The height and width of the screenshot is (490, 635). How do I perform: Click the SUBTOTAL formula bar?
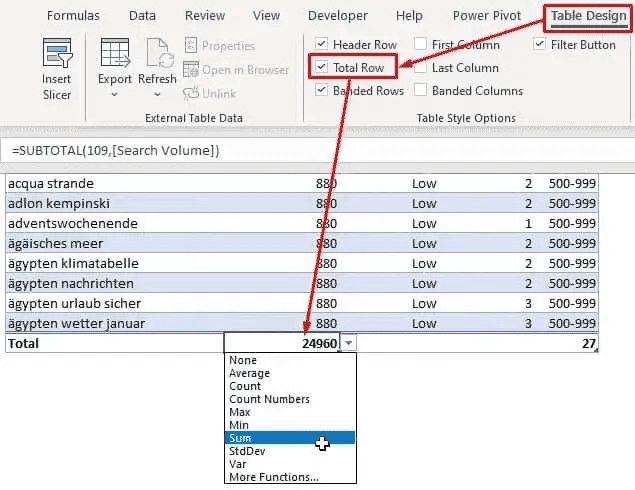coord(318,151)
